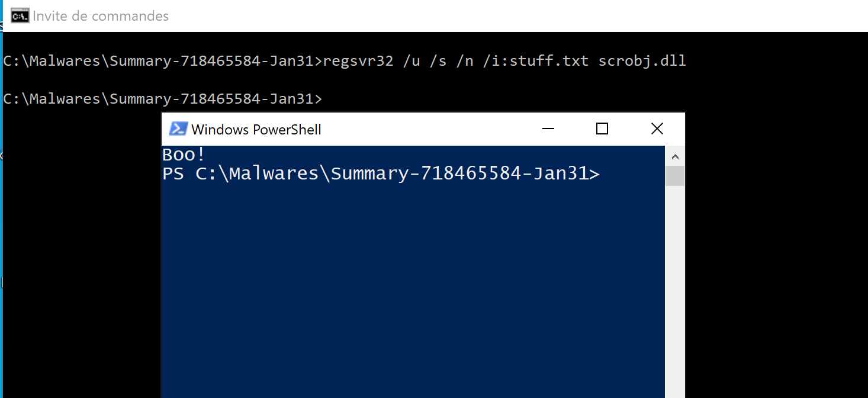This screenshot has height=398, width=868.
Task: Open the PowerShell title bar icon menu
Action: coord(178,129)
